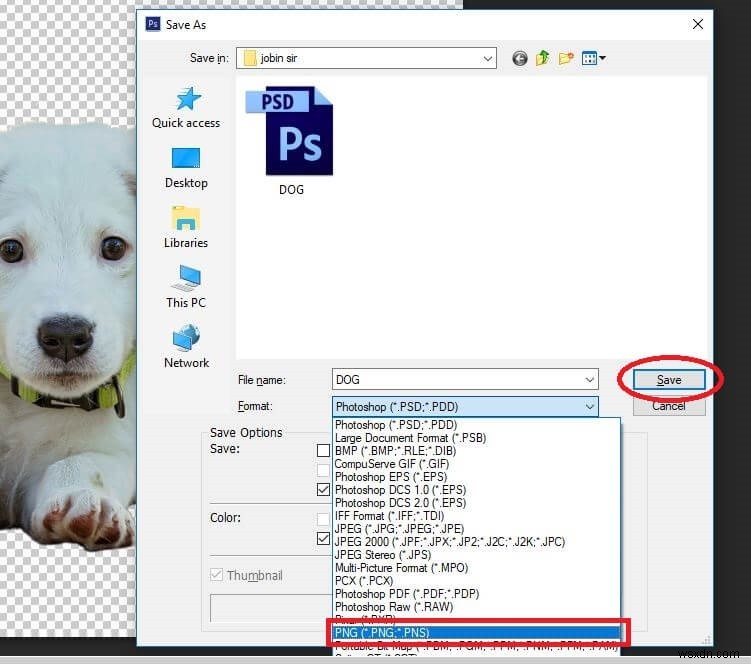Open Quick access in the sidebar

tap(186, 108)
